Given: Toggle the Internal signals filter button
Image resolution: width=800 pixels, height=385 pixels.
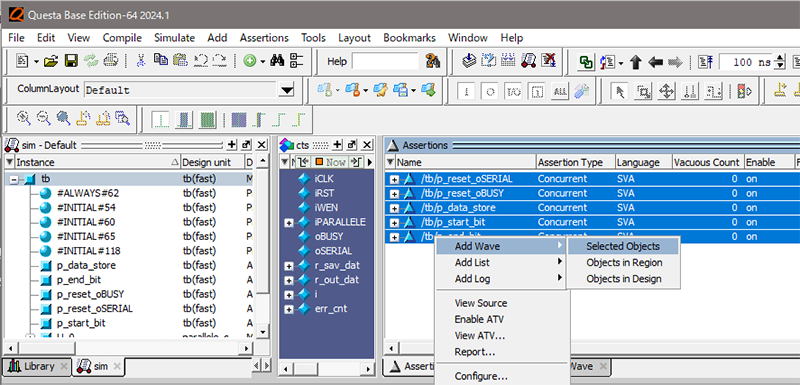Looking at the screenshot, I should click(x=536, y=92).
